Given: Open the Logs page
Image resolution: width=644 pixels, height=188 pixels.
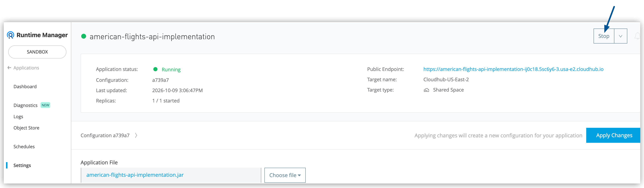Looking at the screenshot, I should [18, 117].
